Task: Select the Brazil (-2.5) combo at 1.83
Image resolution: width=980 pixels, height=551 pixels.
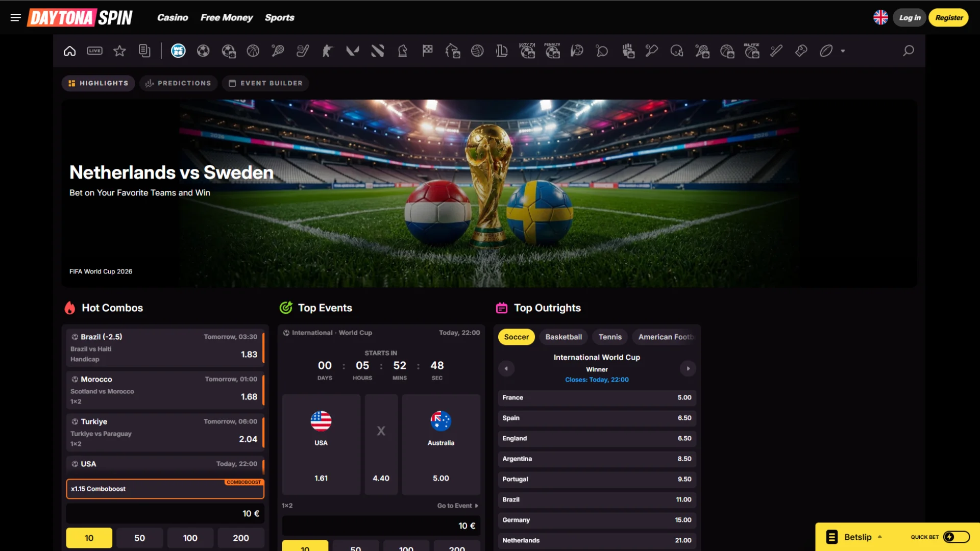Action: point(165,348)
